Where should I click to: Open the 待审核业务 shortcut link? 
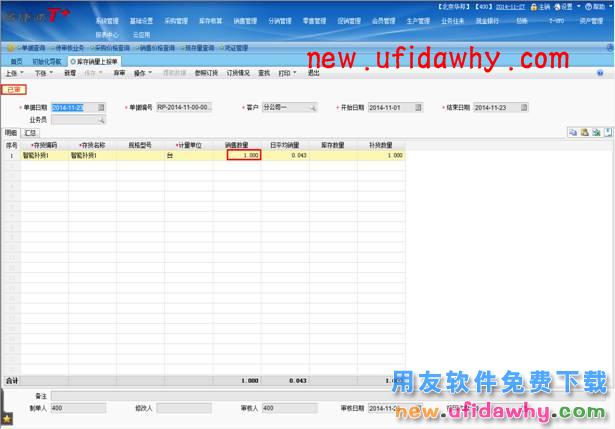(69, 48)
